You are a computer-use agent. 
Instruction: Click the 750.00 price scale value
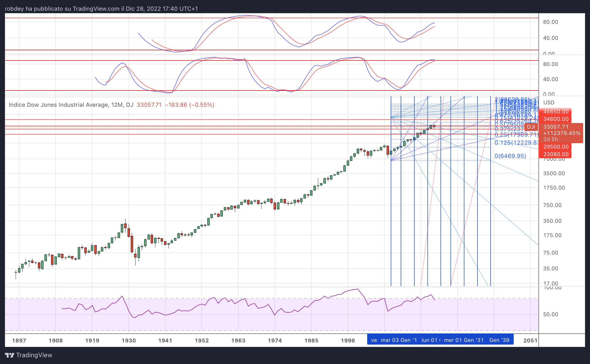(553, 205)
